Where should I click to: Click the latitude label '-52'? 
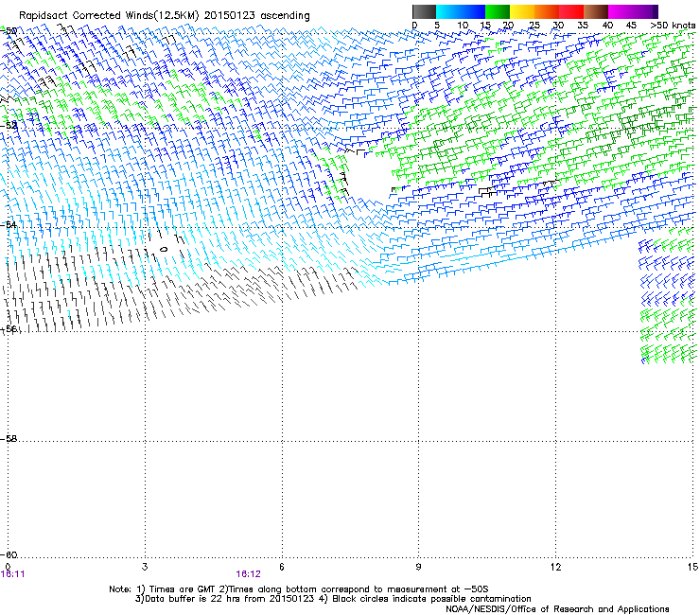click(x=9, y=126)
